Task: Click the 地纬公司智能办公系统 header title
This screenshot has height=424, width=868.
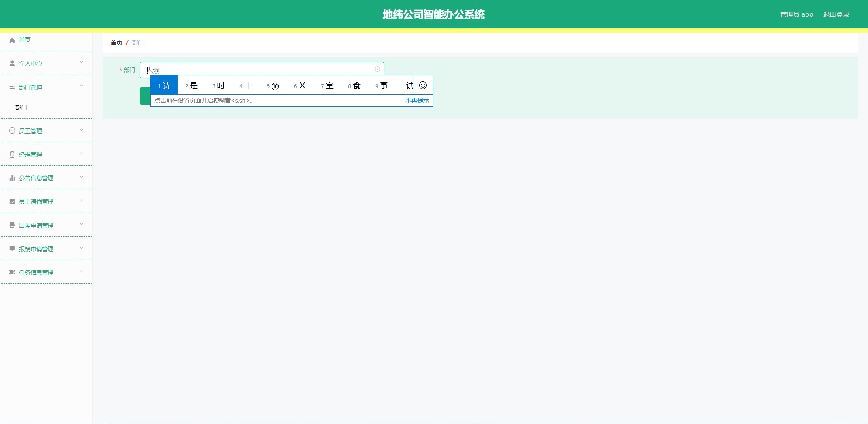Action: (x=434, y=14)
